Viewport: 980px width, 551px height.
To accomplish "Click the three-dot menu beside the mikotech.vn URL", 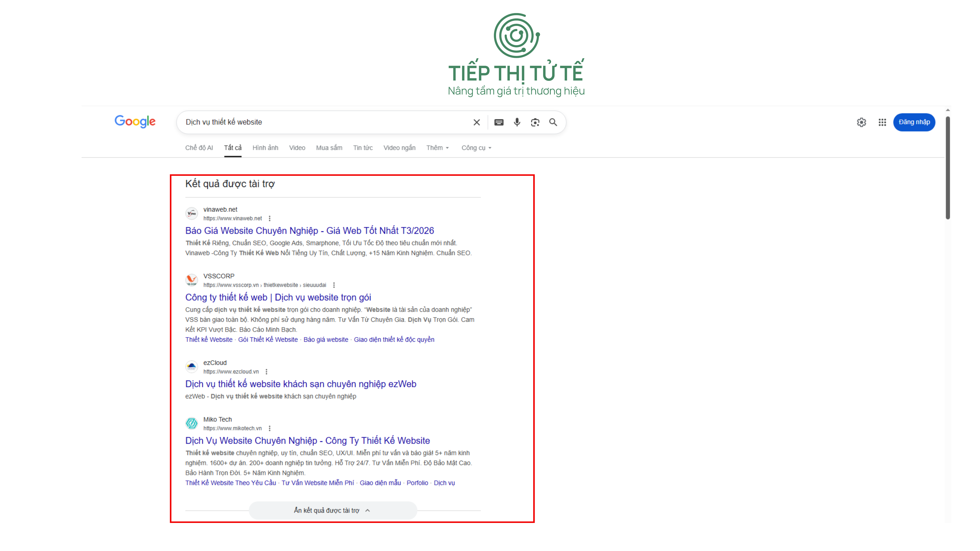I will click(x=270, y=428).
